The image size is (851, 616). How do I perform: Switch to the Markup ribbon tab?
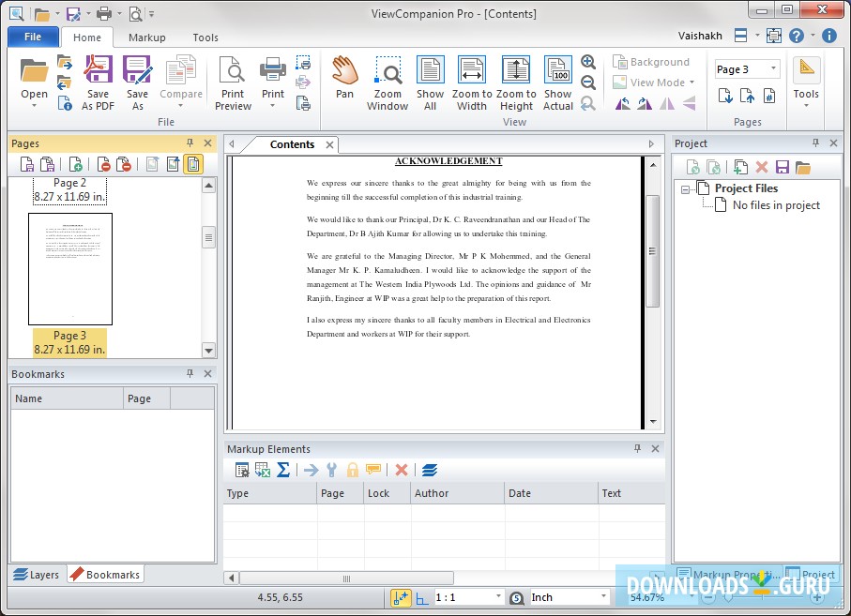pyautogui.click(x=147, y=38)
